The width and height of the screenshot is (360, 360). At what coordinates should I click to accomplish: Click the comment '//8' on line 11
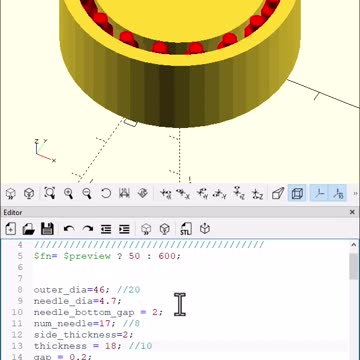[131, 324]
